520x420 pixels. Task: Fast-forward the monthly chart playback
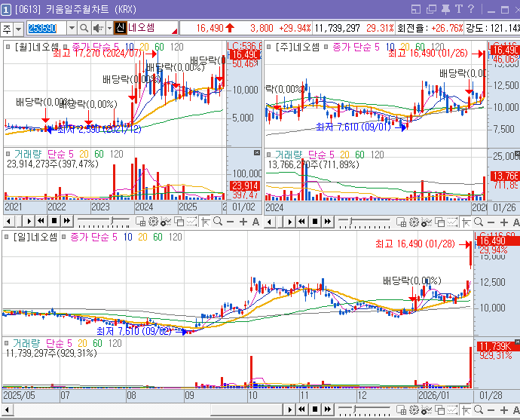pyautogui.click(x=67, y=221)
